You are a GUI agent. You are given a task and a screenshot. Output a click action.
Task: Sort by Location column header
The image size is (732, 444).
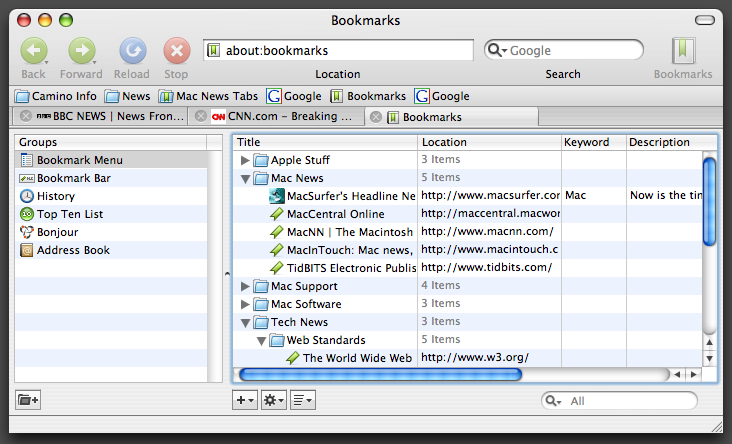point(489,142)
